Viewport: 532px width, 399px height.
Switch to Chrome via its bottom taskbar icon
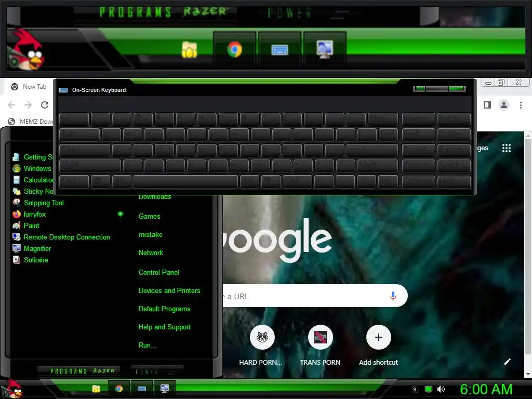click(119, 389)
